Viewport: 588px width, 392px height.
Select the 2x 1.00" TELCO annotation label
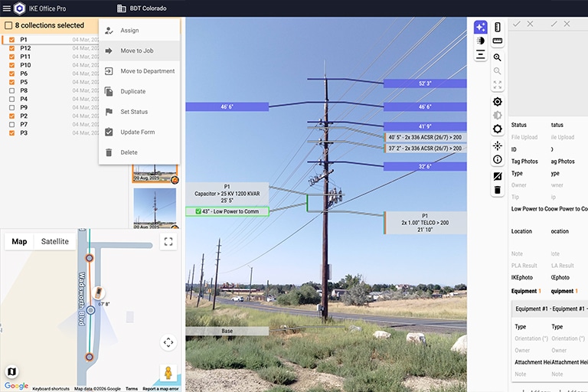tap(425, 223)
